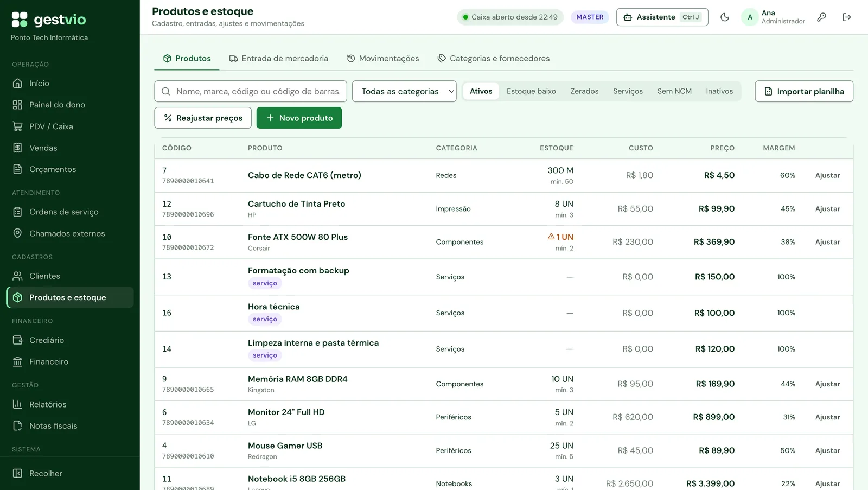Click product name Memória RAM 8GB DDR4
This screenshot has height=490, width=868.
pyautogui.click(x=297, y=379)
